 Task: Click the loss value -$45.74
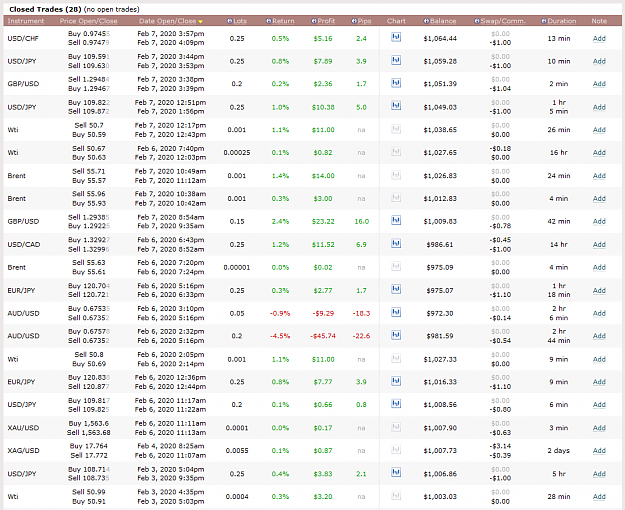click(323, 336)
